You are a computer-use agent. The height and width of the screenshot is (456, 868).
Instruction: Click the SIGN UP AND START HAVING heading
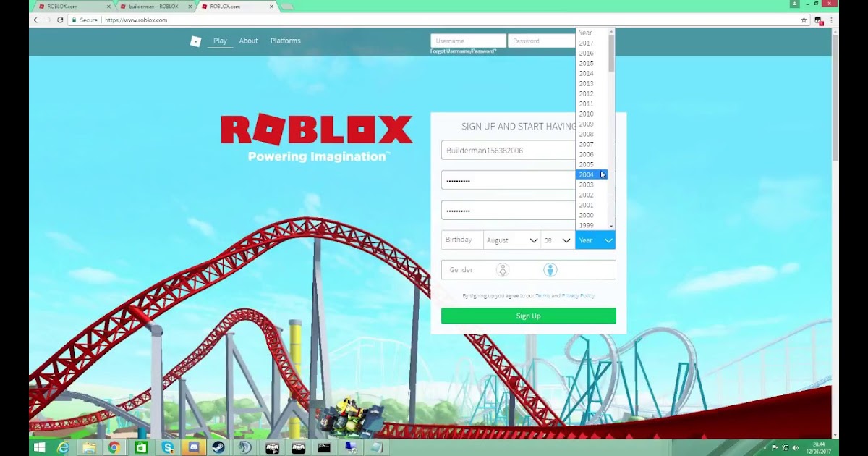point(519,126)
